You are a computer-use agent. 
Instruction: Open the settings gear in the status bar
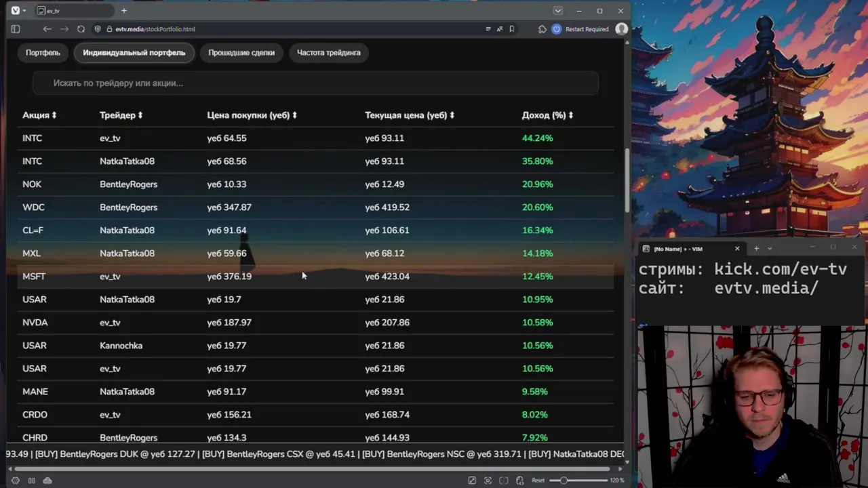(x=16, y=481)
